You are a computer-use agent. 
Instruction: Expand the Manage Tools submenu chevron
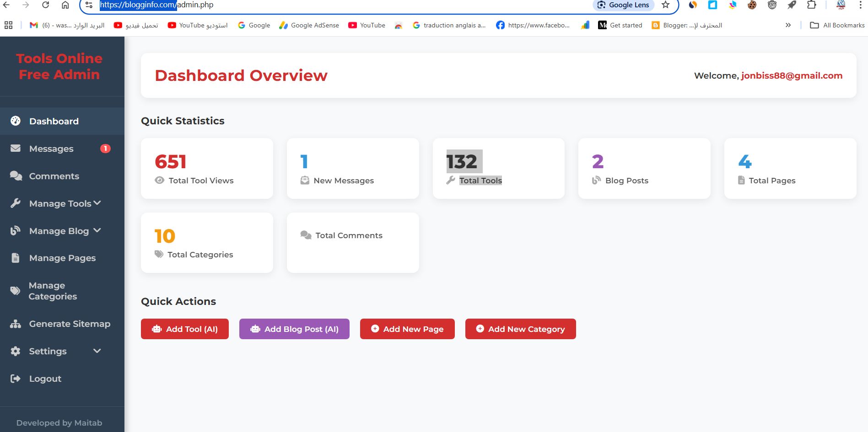[x=97, y=203]
